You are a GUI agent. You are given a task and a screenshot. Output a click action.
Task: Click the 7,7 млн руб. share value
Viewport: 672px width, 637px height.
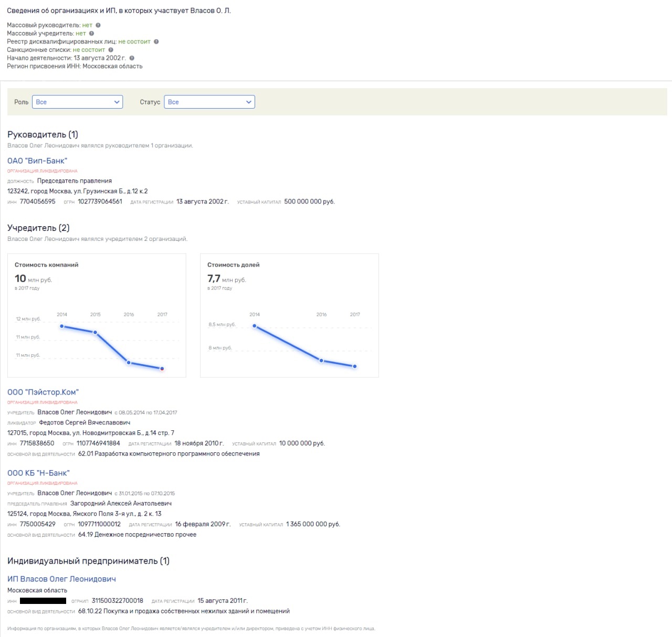coord(226,279)
